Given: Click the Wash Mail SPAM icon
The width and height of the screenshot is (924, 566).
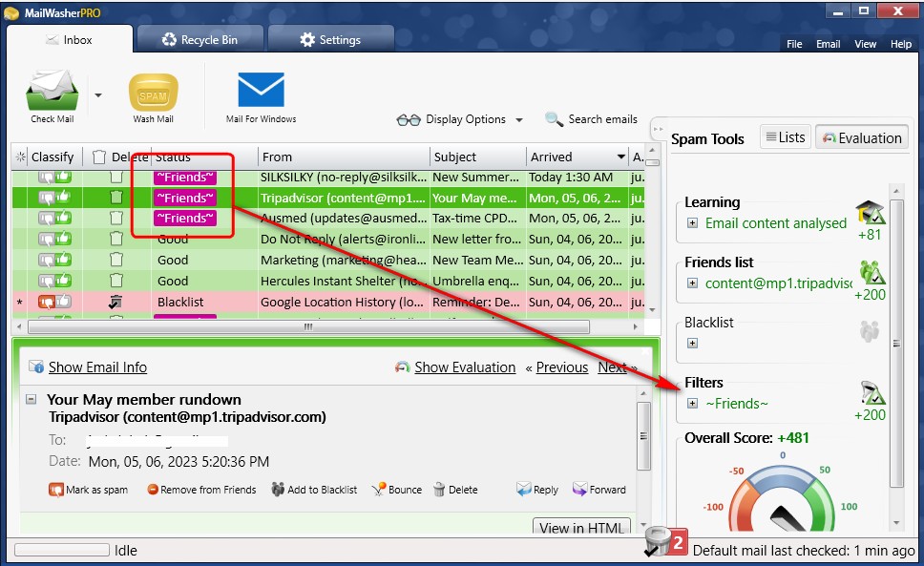Looking at the screenshot, I should (154, 92).
